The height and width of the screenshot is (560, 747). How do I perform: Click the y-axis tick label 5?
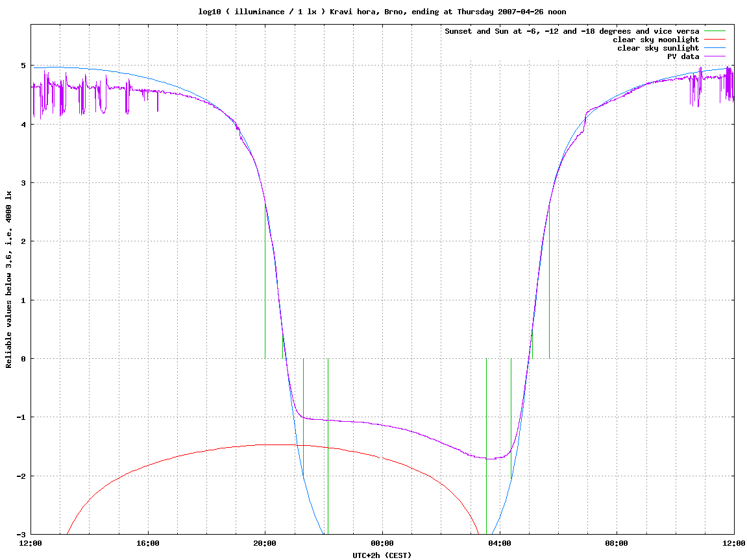point(23,66)
